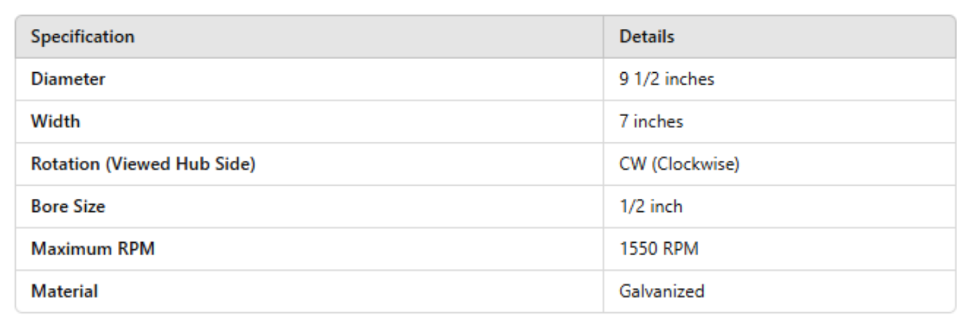The image size is (980, 328).
Task: Click the word Rotation
Action: (66, 165)
